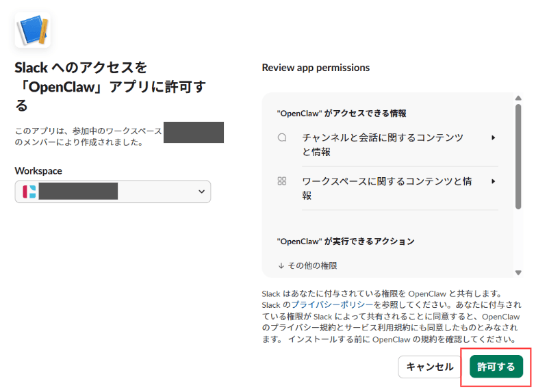This screenshot has height=392, width=549.
Task: Click the "OpenClaw" がアクセスできる情報 section header
Action: tap(346, 113)
